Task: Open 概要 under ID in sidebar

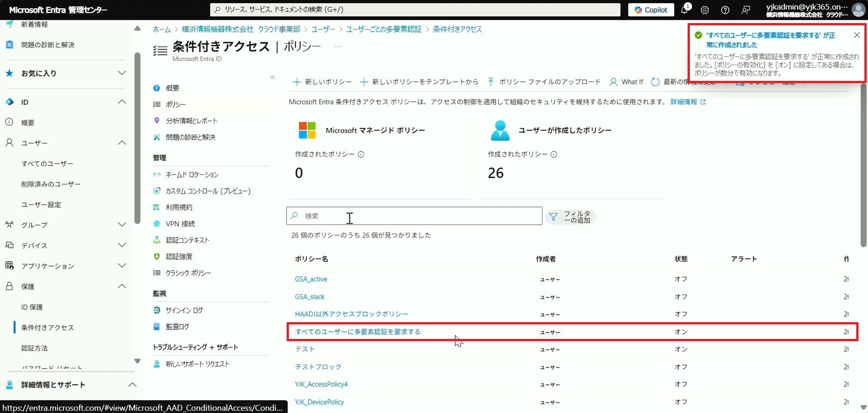Action: coord(28,122)
